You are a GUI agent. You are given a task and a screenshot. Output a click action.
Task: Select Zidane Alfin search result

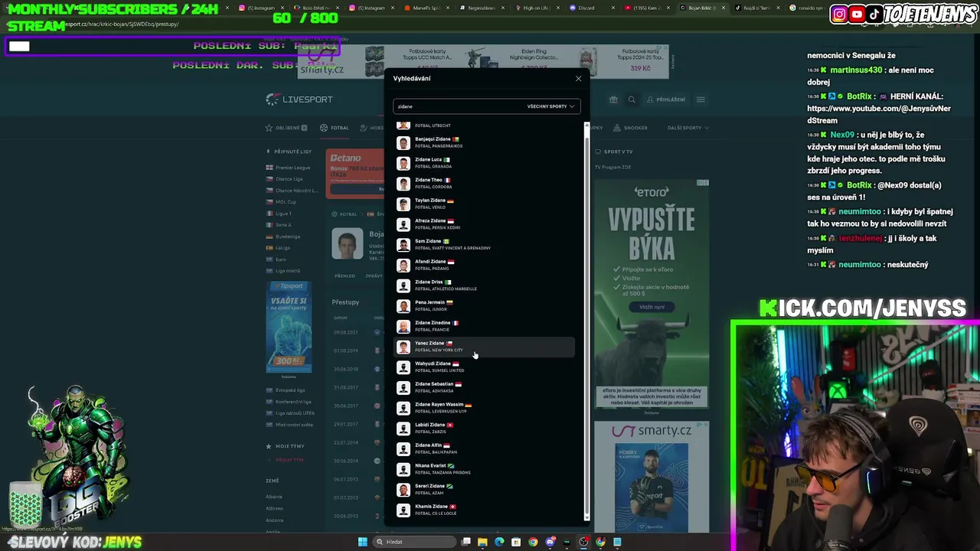pos(484,448)
